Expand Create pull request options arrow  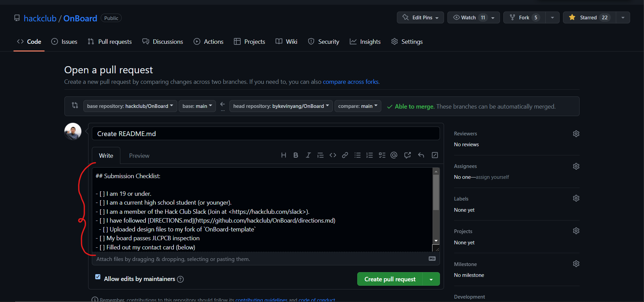(x=431, y=279)
